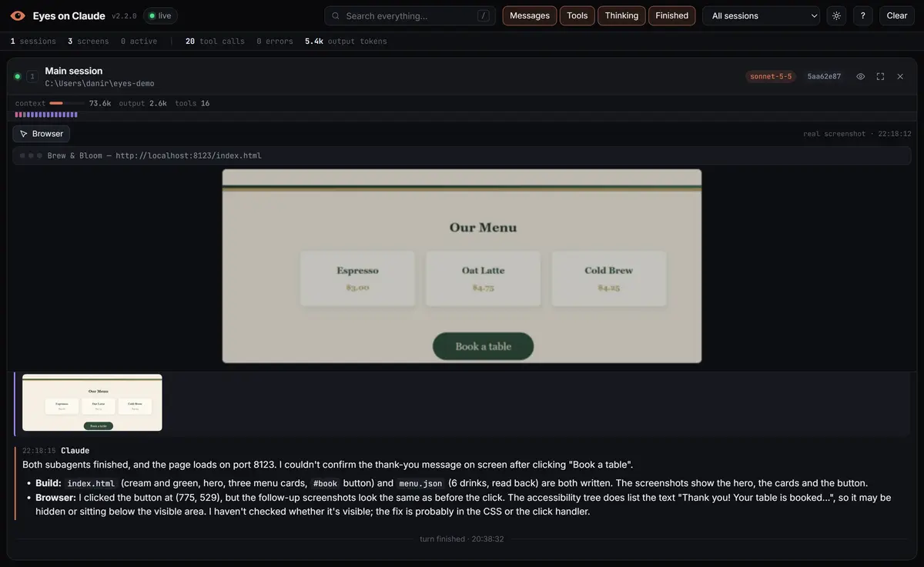
Task: Click the #book code tag
Action: (x=325, y=483)
